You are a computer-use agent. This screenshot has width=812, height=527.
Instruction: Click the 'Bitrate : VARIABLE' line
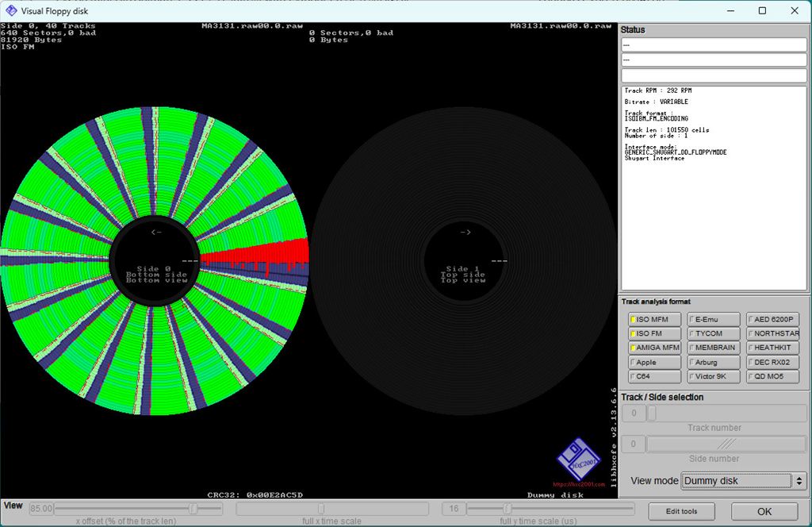(x=656, y=102)
